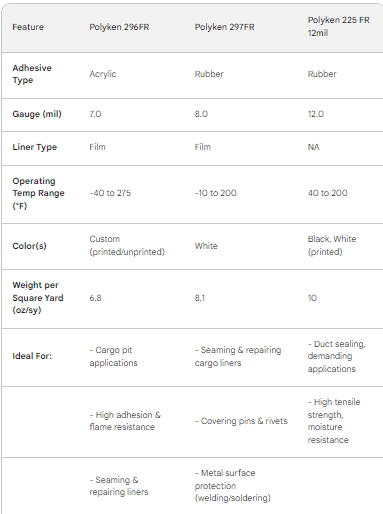Viewport: 383px width, 514px height.
Task: Click the Ideal For: row label
Action: point(32,356)
